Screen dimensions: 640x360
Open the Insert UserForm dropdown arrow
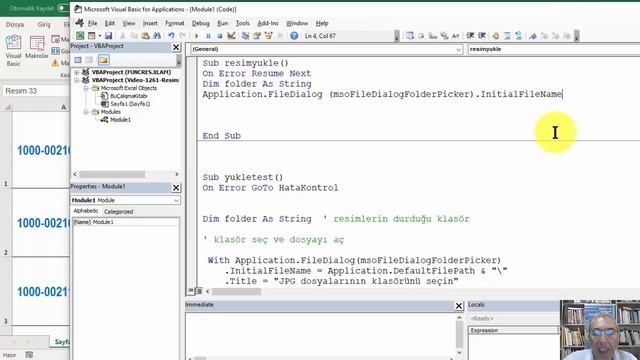99,36
